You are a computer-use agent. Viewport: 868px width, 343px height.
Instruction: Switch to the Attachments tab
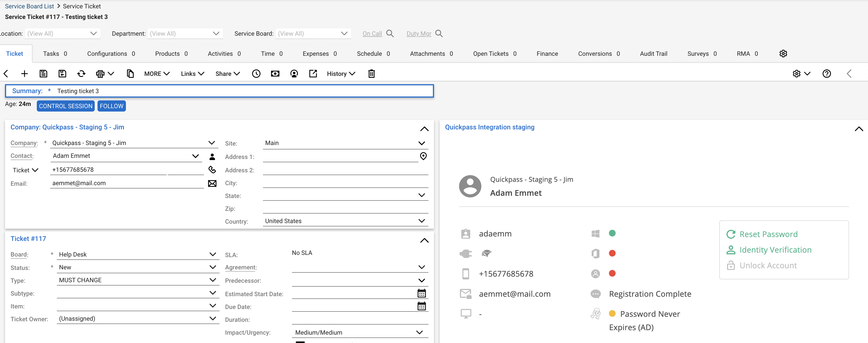coord(427,53)
